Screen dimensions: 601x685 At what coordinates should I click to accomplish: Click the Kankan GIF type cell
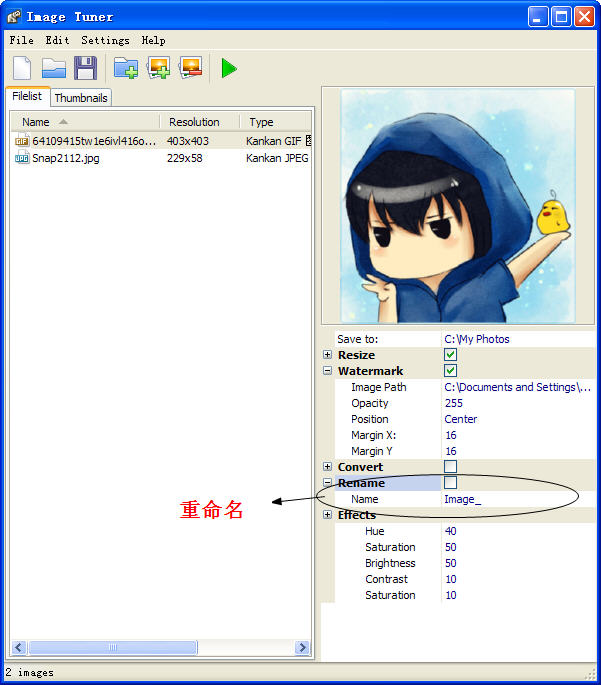click(x=273, y=141)
